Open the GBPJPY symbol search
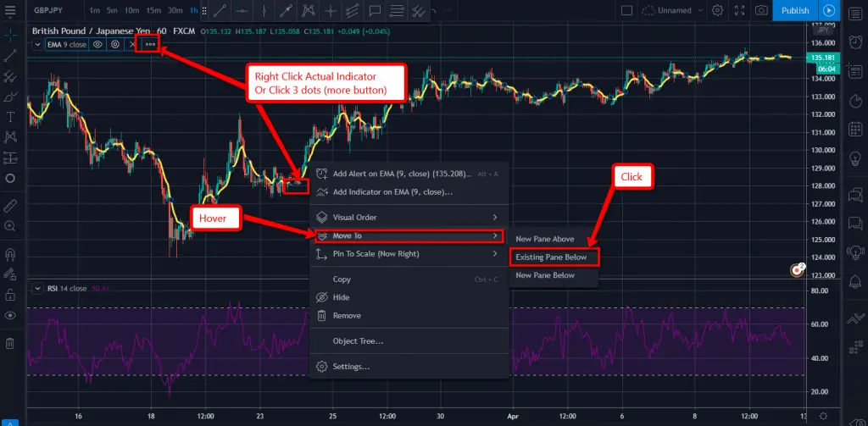This screenshot has width=868, height=426. [47, 10]
